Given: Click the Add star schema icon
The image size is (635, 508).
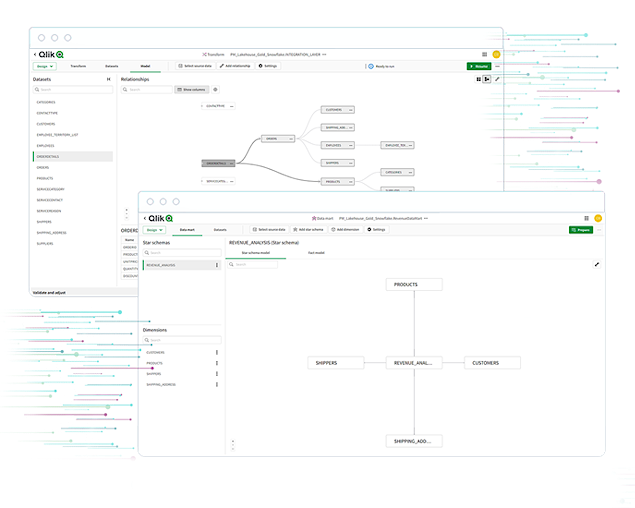Looking at the screenshot, I should click(308, 229).
